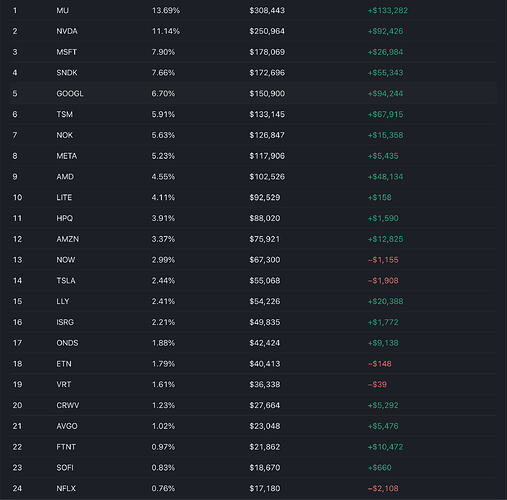
Task: Select the $133,145 value cell
Action: (x=267, y=114)
